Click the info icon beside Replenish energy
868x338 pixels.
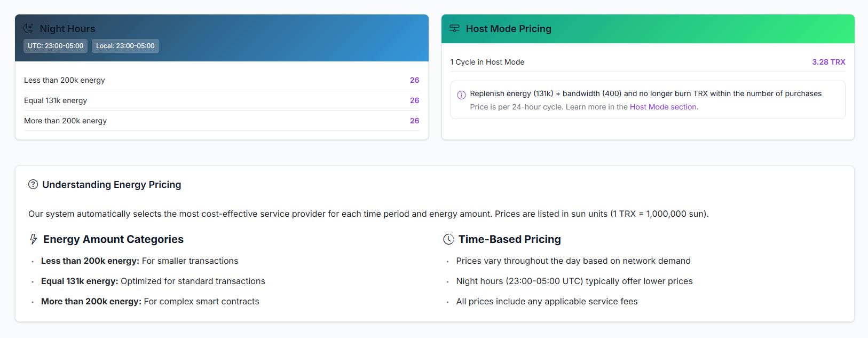coord(461,95)
